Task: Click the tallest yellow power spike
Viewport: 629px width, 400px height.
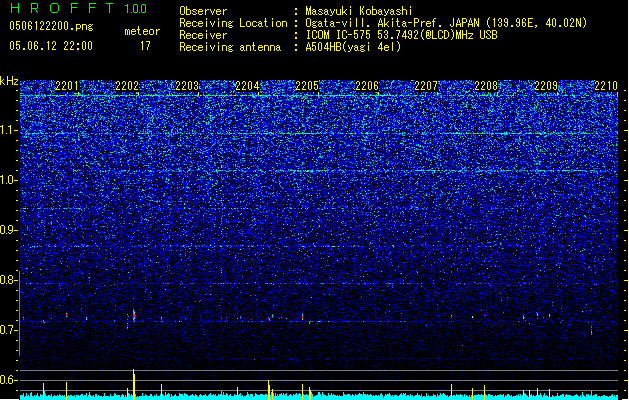Action: [134, 384]
